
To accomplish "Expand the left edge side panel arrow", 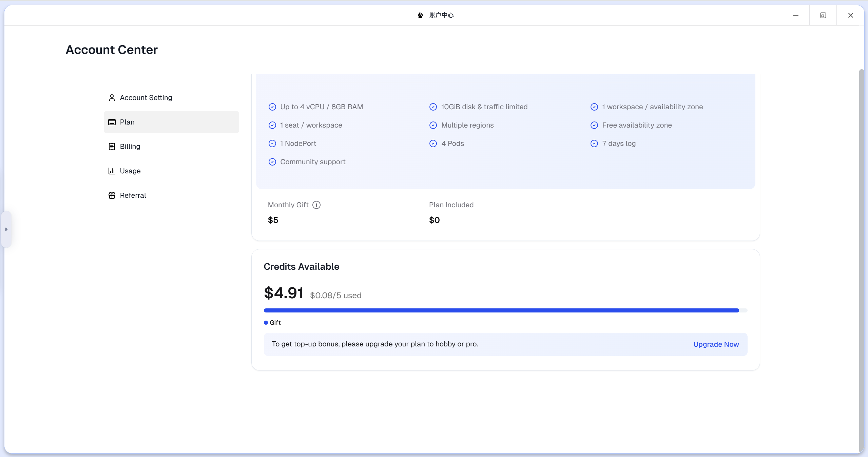I will [x=6, y=229].
